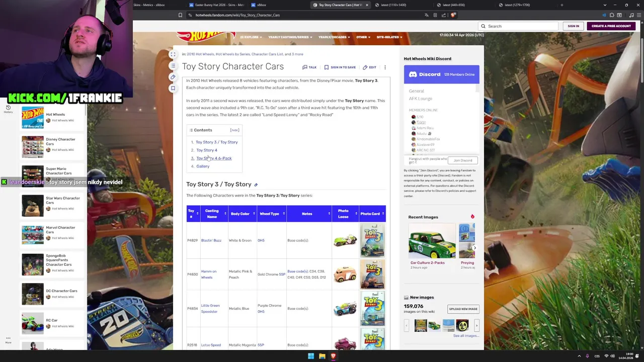Click Blastin' Buzz photo card thumbnail
The image size is (644, 362).
pyautogui.click(x=372, y=240)
